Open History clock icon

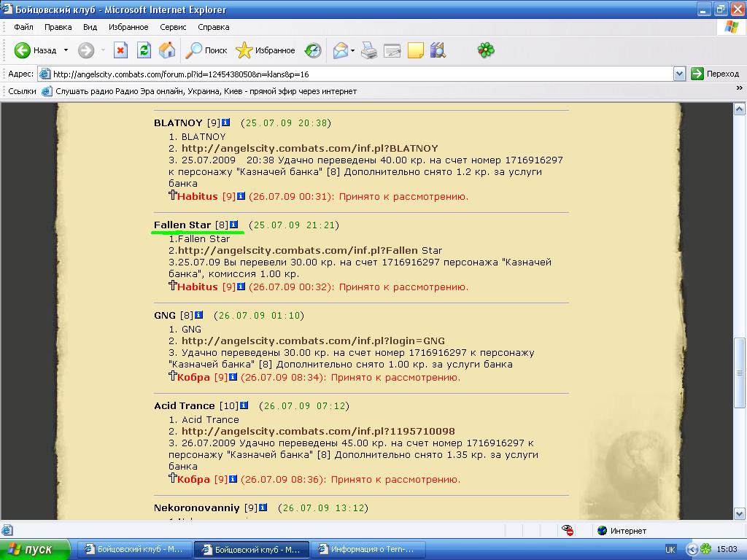313,50
